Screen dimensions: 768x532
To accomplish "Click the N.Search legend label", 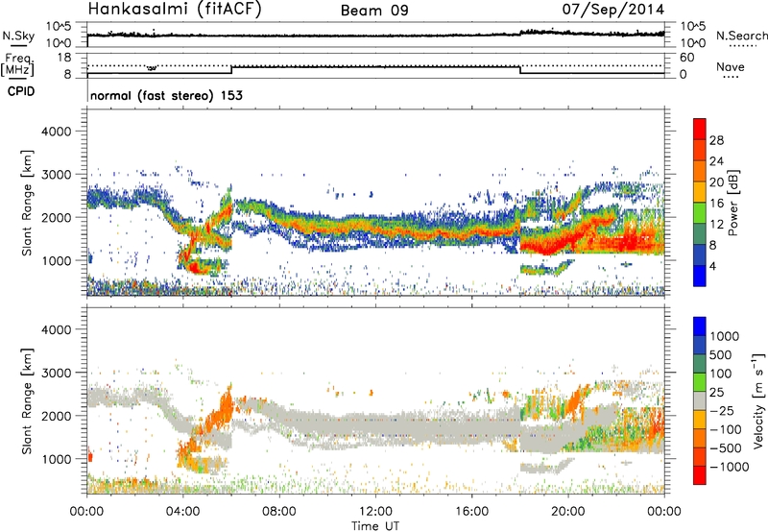I will [x=741, y=36].
